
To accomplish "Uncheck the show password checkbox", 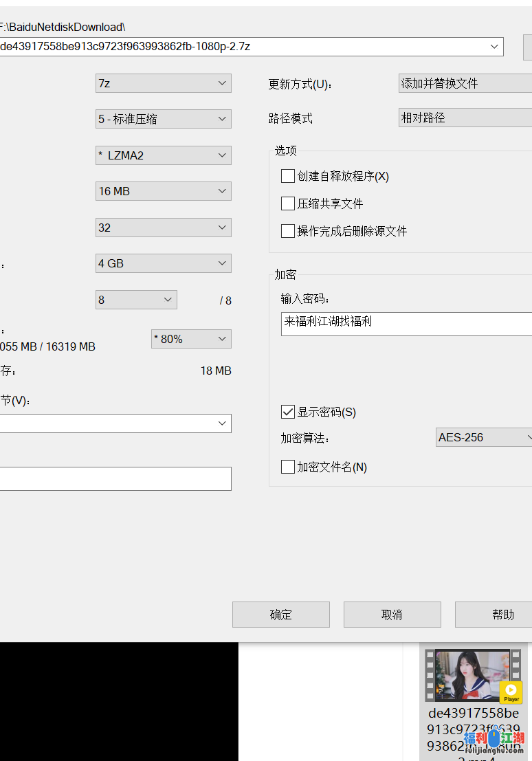I will [288, 412].
